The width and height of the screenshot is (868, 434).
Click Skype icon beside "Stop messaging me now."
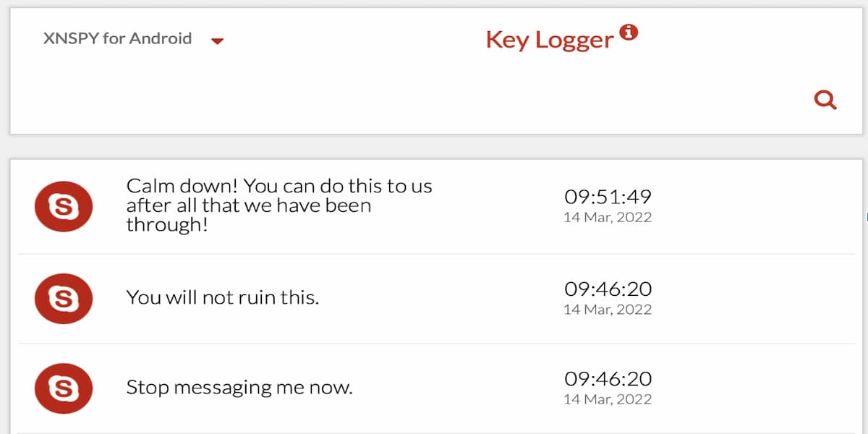(x=64, y=388)
